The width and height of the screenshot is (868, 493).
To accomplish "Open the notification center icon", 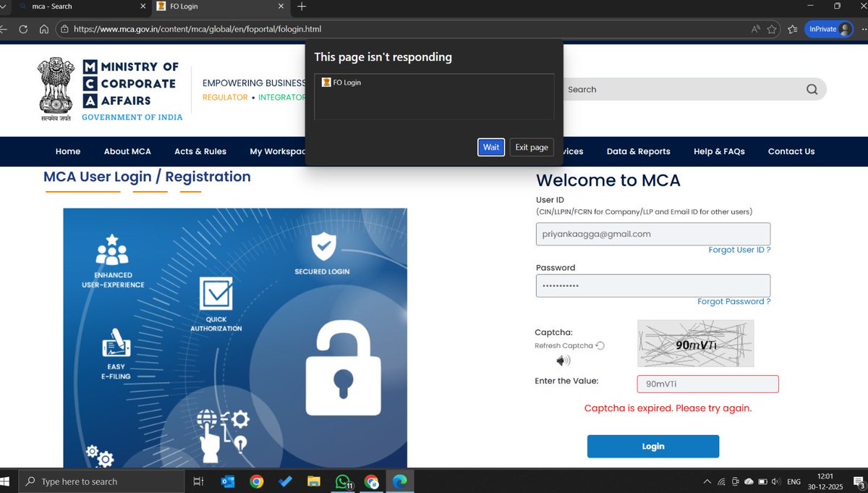I will click(x=859, y=481).
